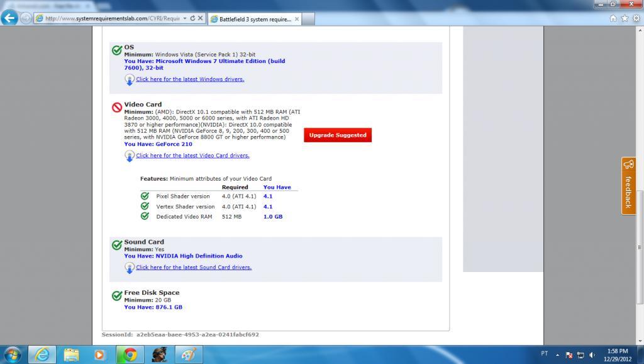The width and height of the screenshot is (644, 364).
Task: Stop loading with the address bar X
Action: pos(201,18)
